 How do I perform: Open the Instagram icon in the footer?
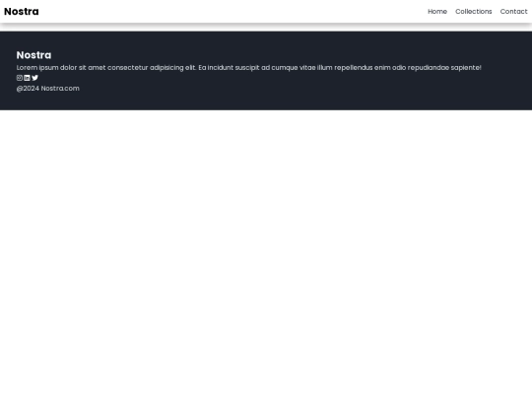[x=20, y=78]
